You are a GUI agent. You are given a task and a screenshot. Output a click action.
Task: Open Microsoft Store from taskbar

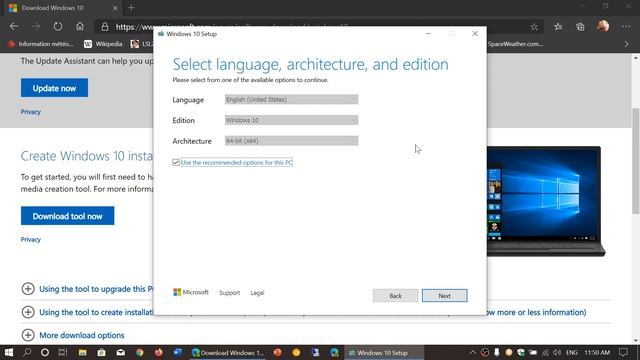pyautogui.click(x=102, y=353)
